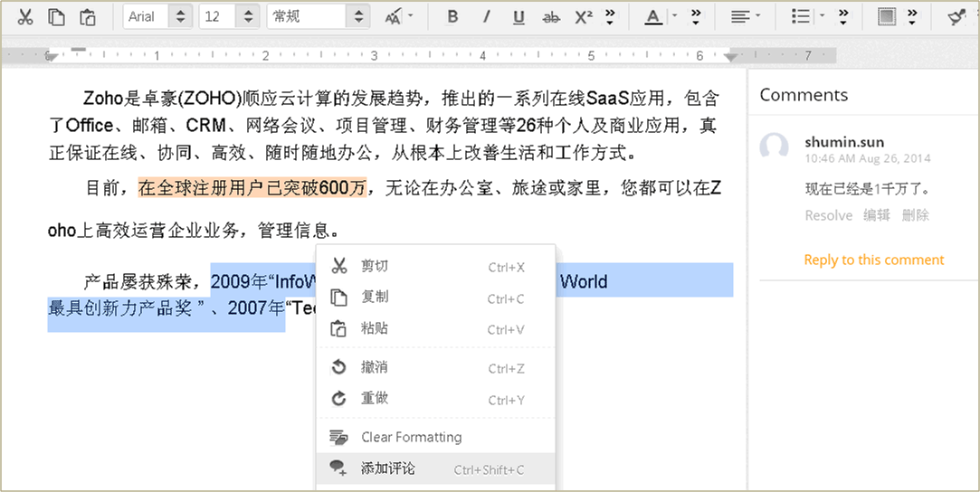Click the Copy icon in toolbar
The image size is (980, 492).
(x=56, y=17)
